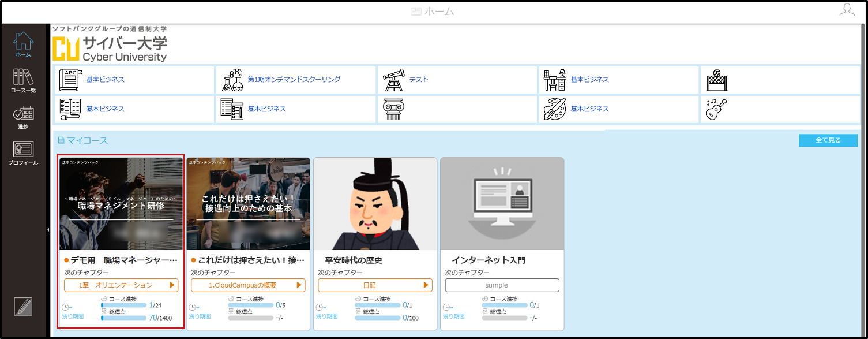
Task: Click the Greek column category icon
Action: [393, 109]
